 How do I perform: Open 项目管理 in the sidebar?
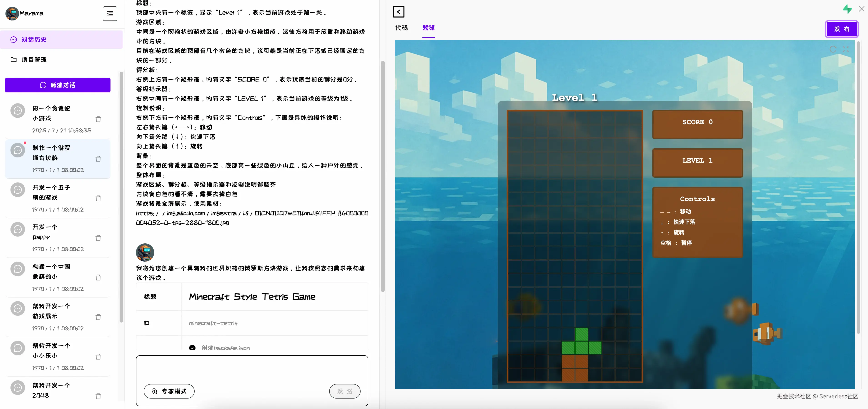(34, 60)
